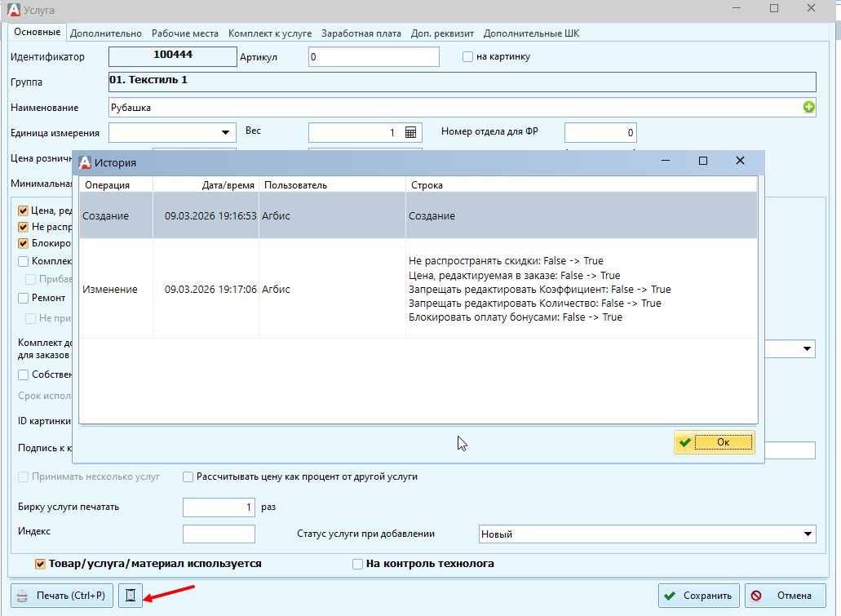The height and width of the screenshot is (616, 841).
Task: Uncheck 'Товар/услуга/материал используется'
Action: (x=40, y=564)
